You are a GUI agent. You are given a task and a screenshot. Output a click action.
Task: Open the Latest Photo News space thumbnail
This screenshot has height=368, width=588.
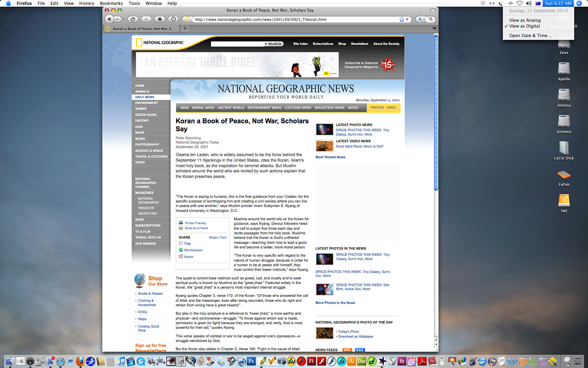point(325,130)
